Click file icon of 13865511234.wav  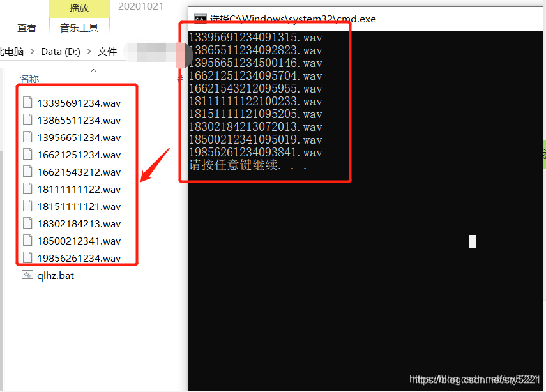click(27, 120)
